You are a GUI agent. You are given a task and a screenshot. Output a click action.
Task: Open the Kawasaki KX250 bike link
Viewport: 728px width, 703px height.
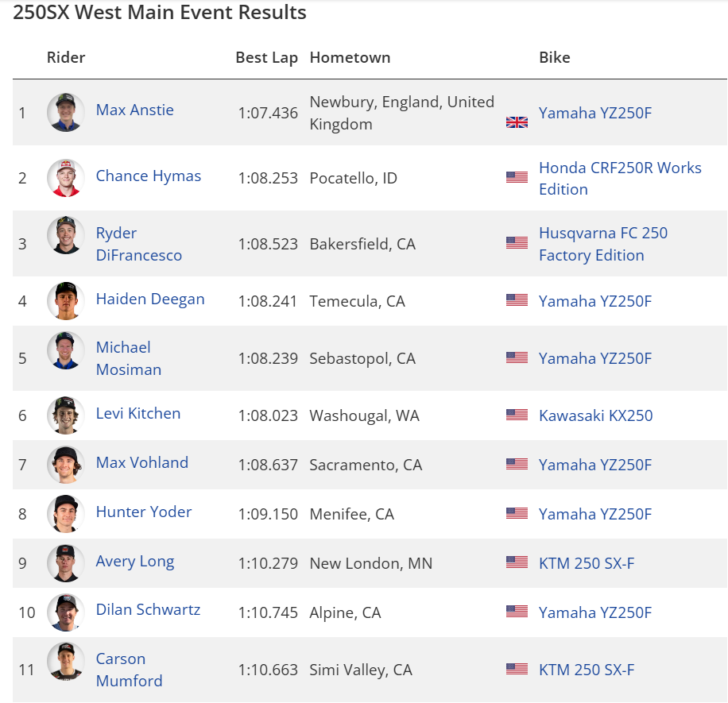pos(595,415)
